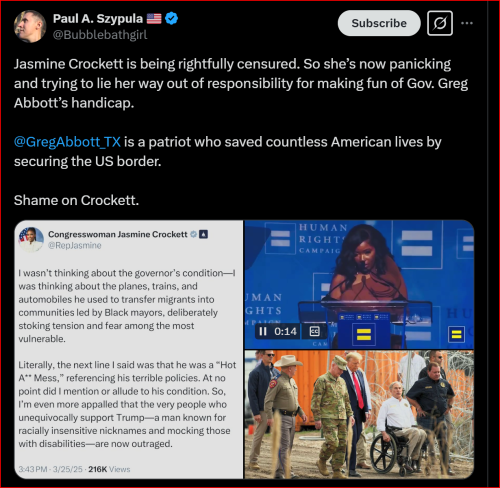Click the American flag emoji

tap(154, 18)
